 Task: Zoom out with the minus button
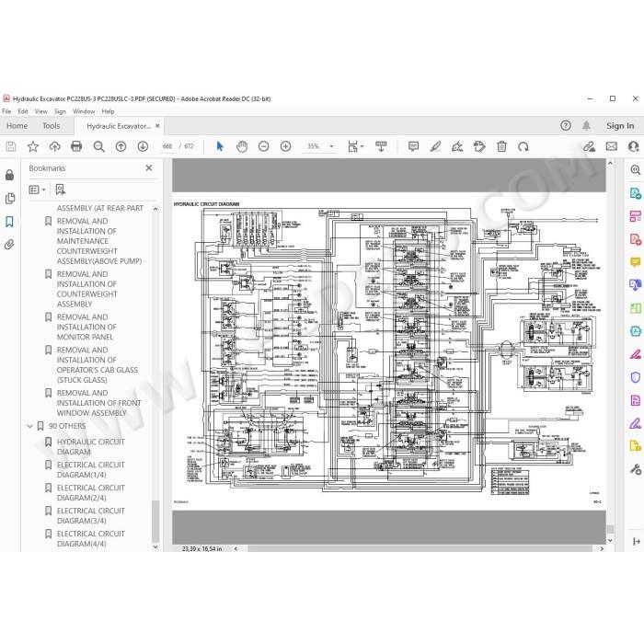point(264,146)
